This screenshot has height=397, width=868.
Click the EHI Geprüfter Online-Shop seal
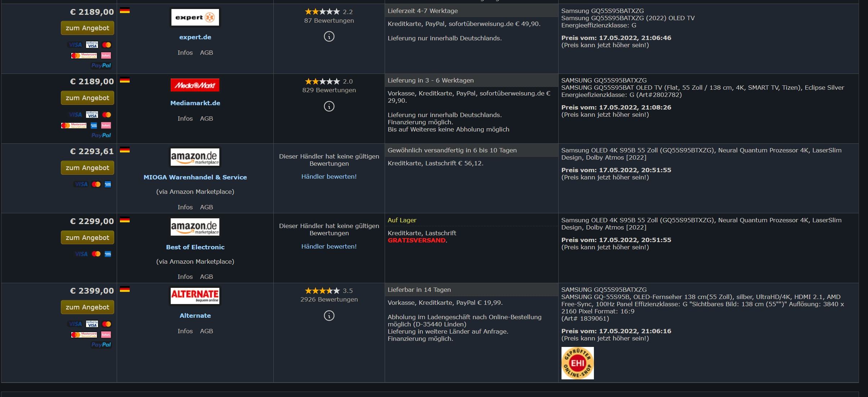(577, 363)
